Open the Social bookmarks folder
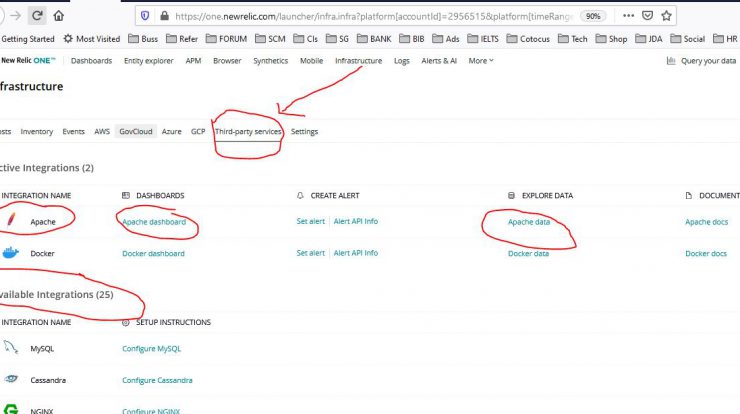Viewport: 740px width, 414px height. (687, 39)
